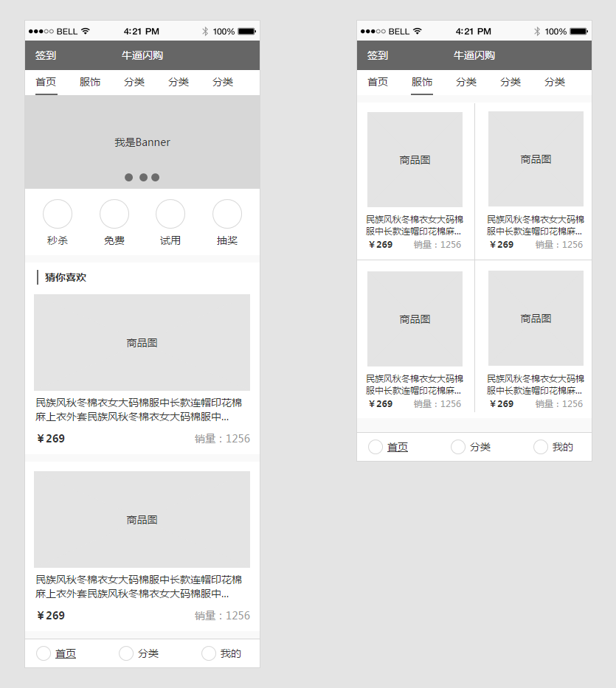Tap the 免费 circle icon

(114, 214)
